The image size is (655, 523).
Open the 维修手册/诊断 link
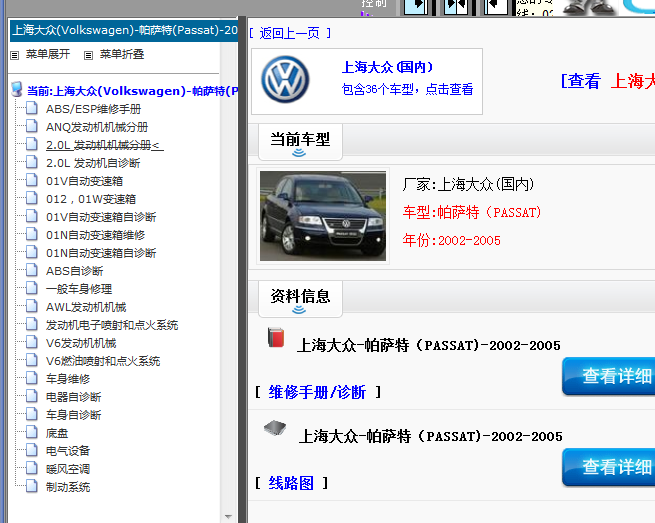point(317,392)
